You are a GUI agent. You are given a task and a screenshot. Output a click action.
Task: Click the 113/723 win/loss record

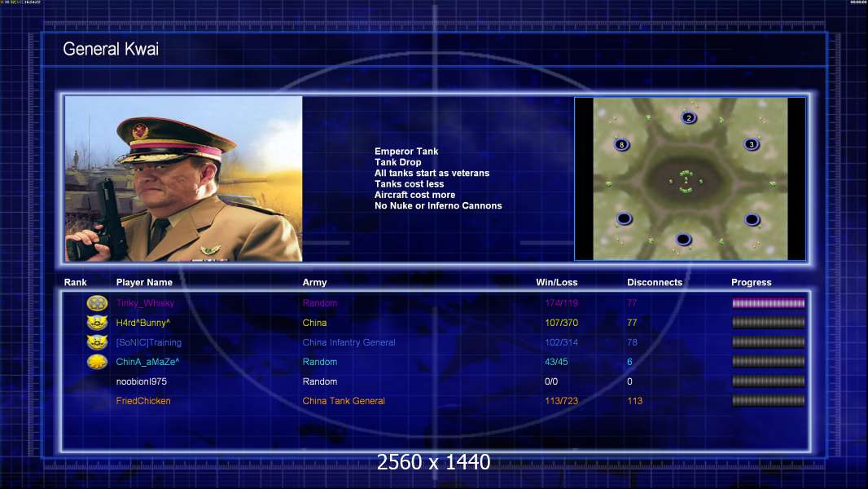(561, 400)
